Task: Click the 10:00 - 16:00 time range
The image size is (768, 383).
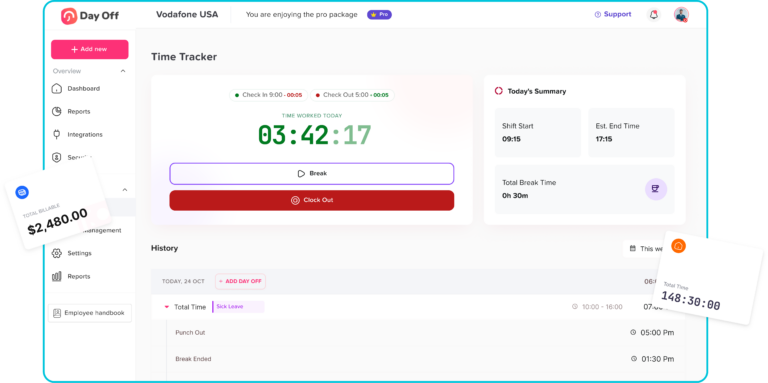Action: 602,307
